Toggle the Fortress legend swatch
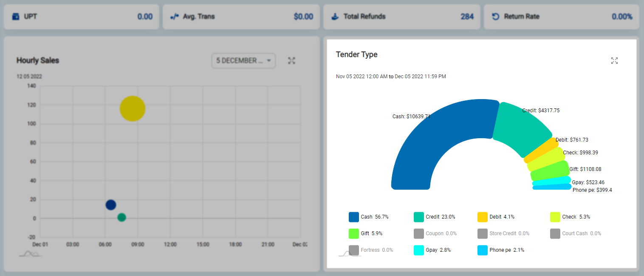 click(x=354, y=250)
